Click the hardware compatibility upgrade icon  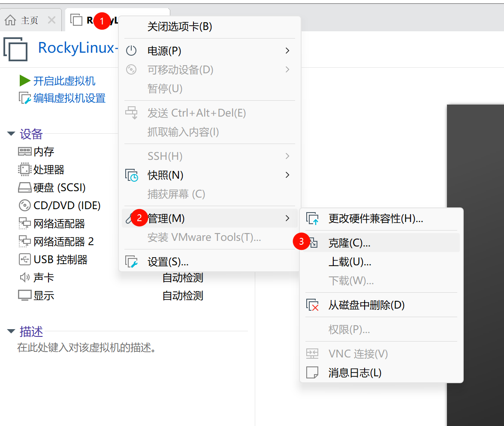312,219
